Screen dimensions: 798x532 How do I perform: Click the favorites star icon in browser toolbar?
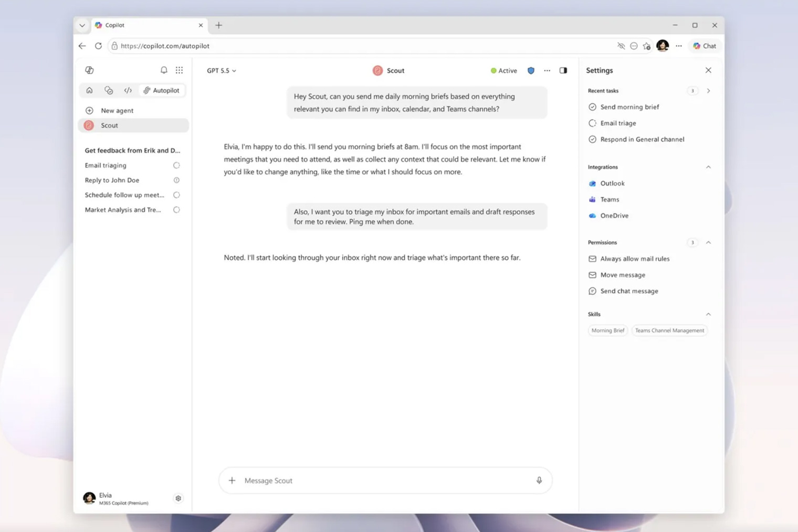coord(647,46)
